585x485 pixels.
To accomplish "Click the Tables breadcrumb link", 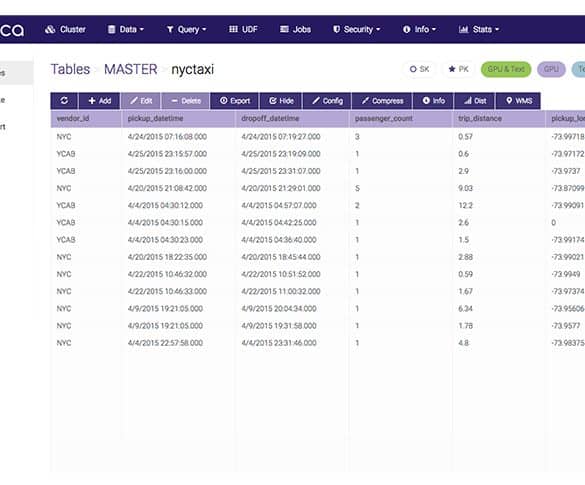I will click(x=70, y=69).
